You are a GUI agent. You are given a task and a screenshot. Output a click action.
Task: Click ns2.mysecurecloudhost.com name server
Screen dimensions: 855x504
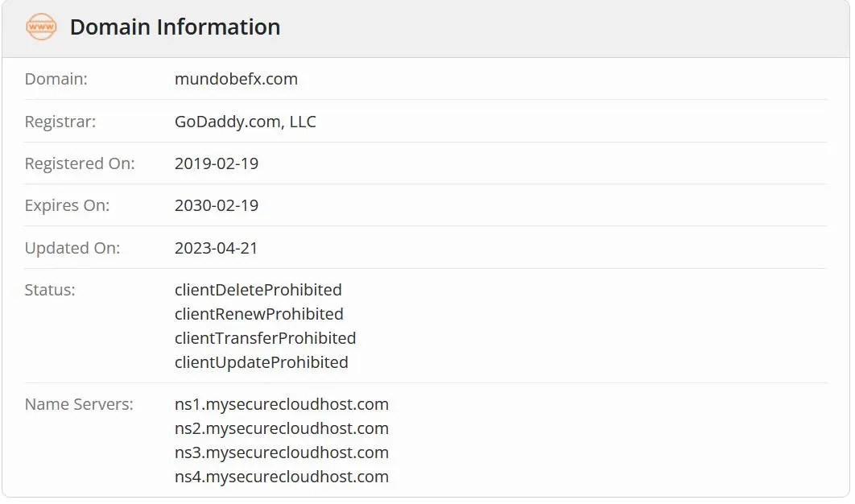(x=281, y=429)
